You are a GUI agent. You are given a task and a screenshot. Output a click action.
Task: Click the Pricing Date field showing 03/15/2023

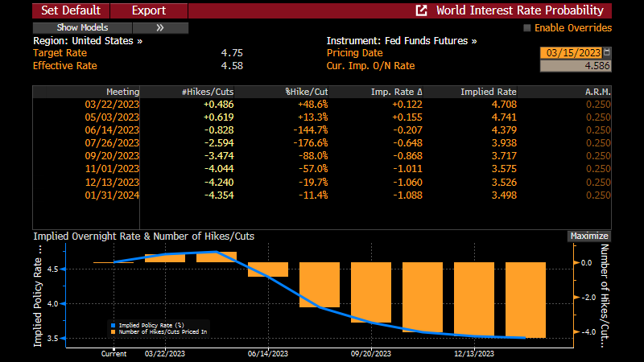(570, 53)
